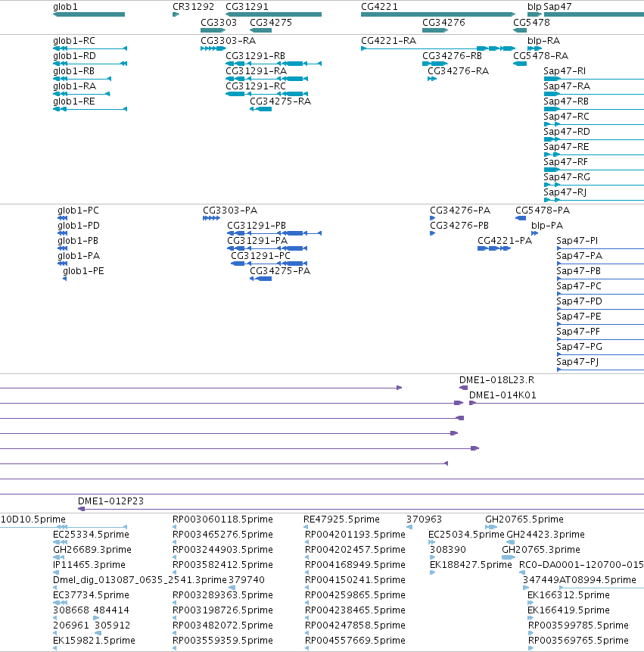Click the CG4221-RA transcript label
Image resolution: width=644 pixels, height=652 pixels.
pos(388,41)
